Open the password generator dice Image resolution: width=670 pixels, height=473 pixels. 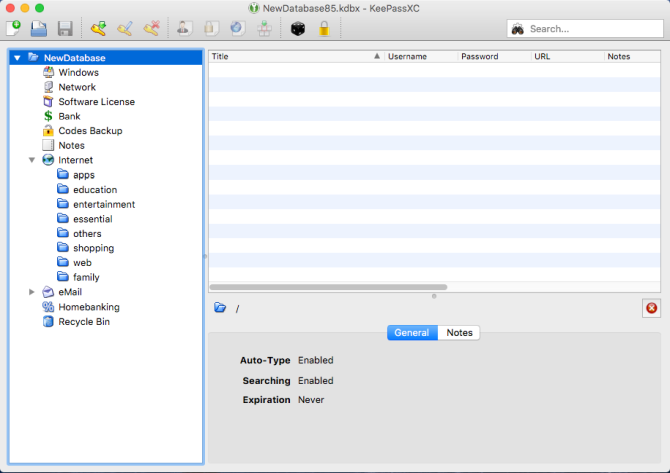[298, 29]
